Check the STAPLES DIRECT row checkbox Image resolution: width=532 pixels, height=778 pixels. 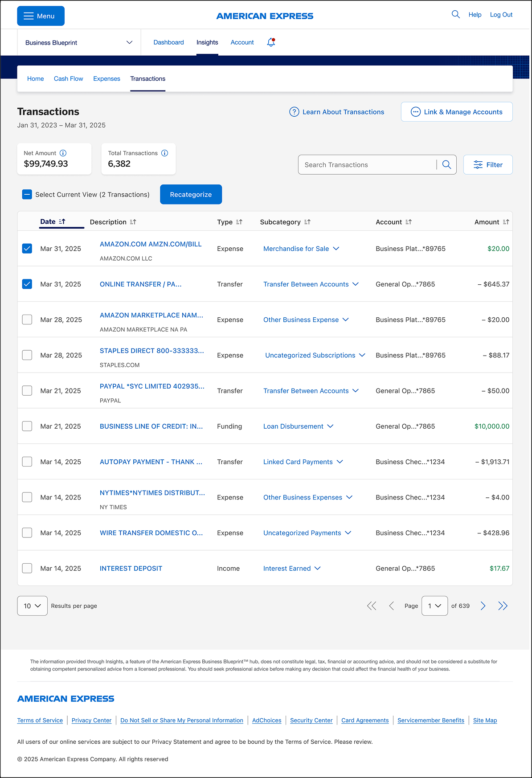(x=27, y=355)
